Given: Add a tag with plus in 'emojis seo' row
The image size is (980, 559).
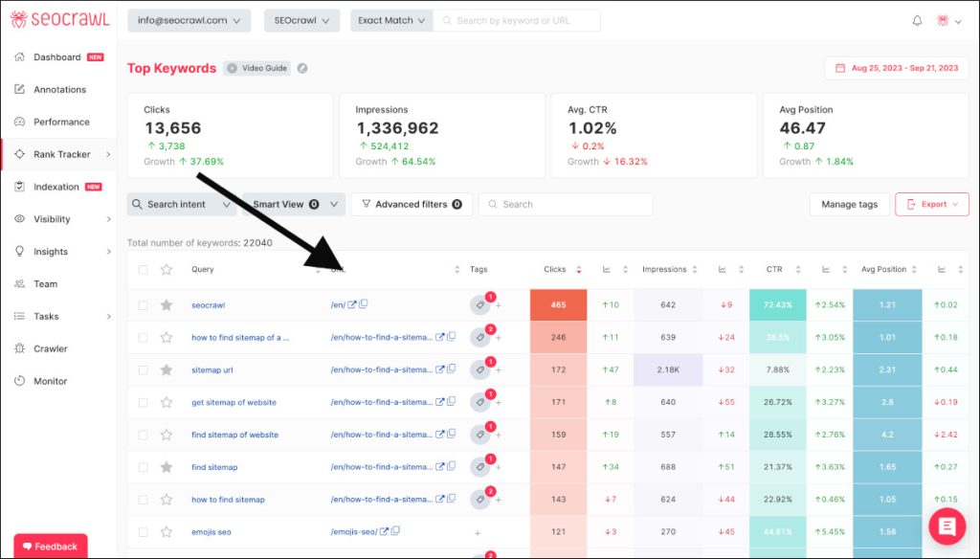Looking at the screenshot, I should click(x=477, y=532).
